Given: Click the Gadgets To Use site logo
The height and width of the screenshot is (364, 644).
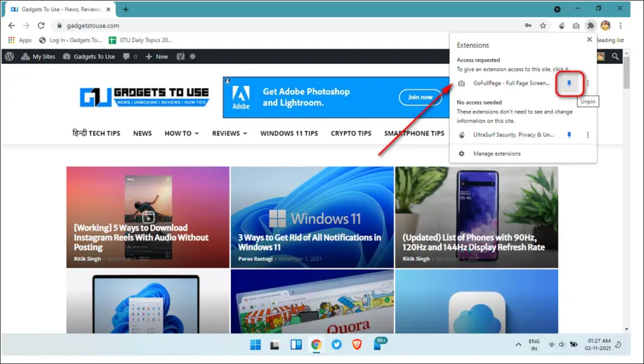Looking at the screenshot, I should [144, 97].
